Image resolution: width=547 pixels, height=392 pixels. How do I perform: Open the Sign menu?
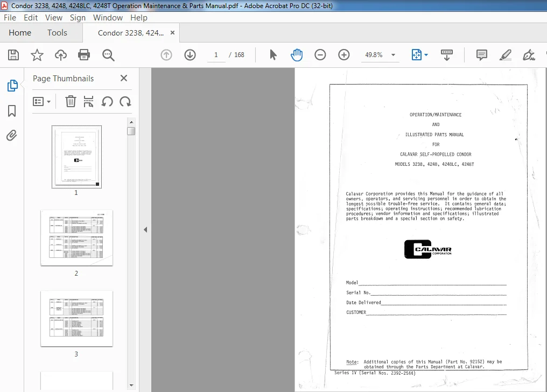[78, 17]
